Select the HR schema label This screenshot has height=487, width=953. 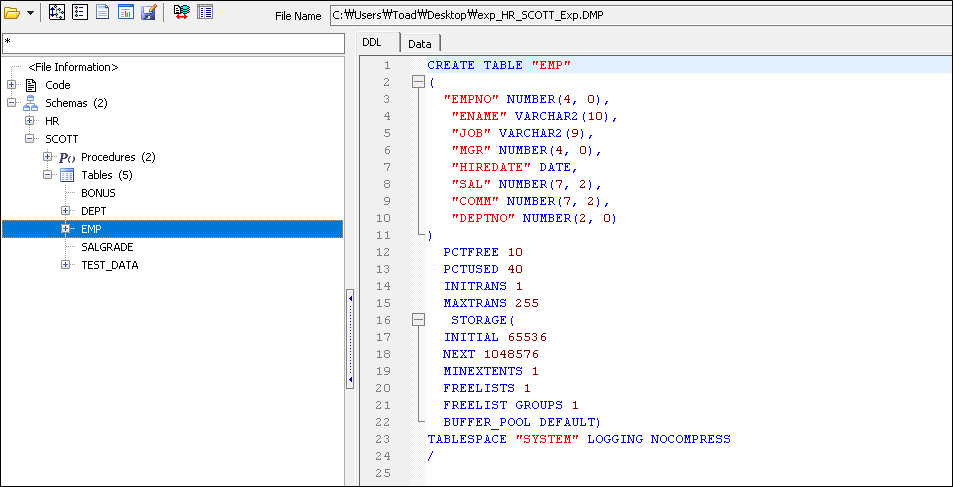(52, 122)
